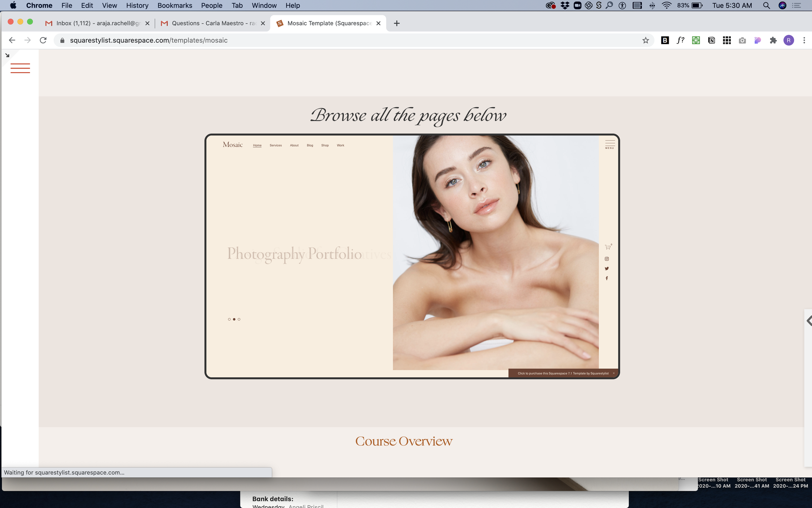Click the shopping cart icon in preview
812x508 pixels.
(608, 247)
